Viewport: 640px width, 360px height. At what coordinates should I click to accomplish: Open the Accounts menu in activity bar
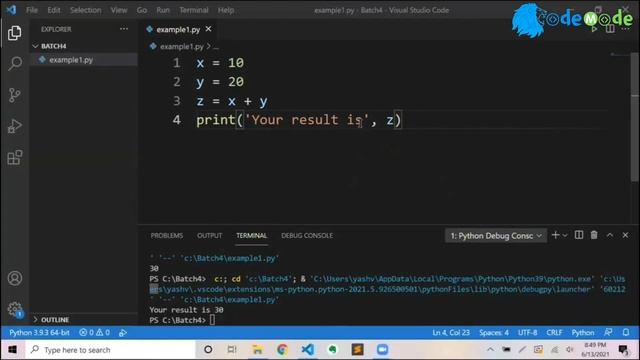click(x=15, y=278)
